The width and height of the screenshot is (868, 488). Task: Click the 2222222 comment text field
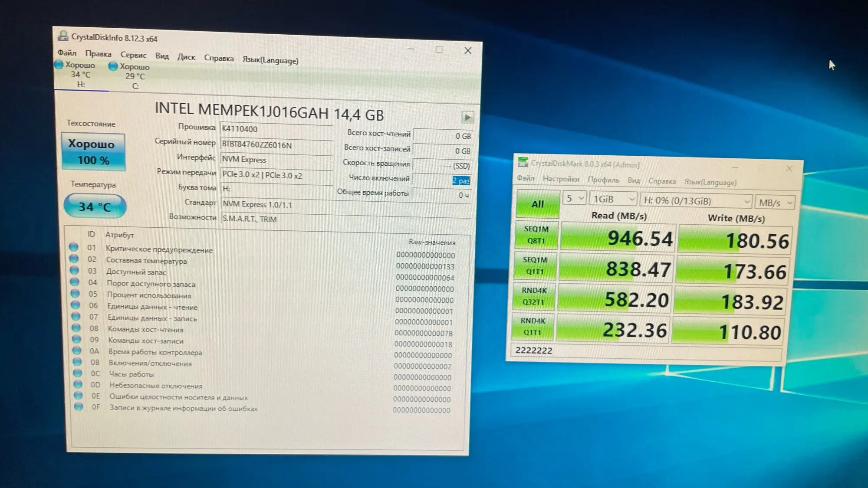[x=646, y=351]
